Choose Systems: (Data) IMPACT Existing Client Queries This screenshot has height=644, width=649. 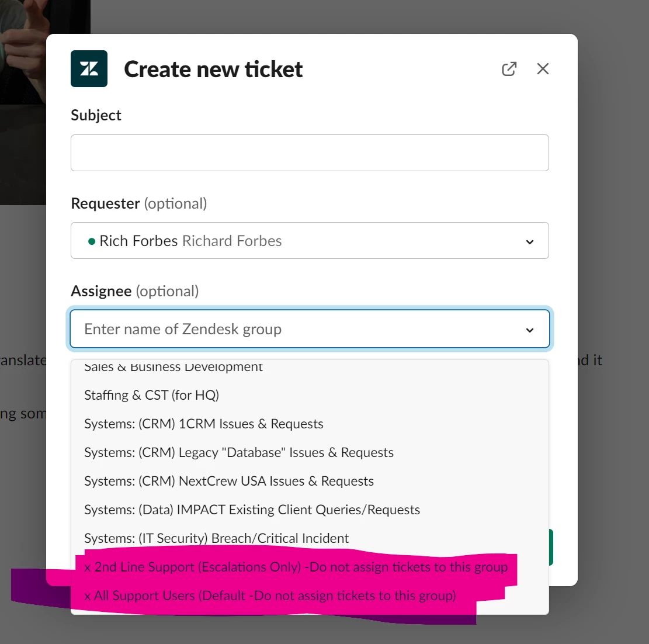310,510
